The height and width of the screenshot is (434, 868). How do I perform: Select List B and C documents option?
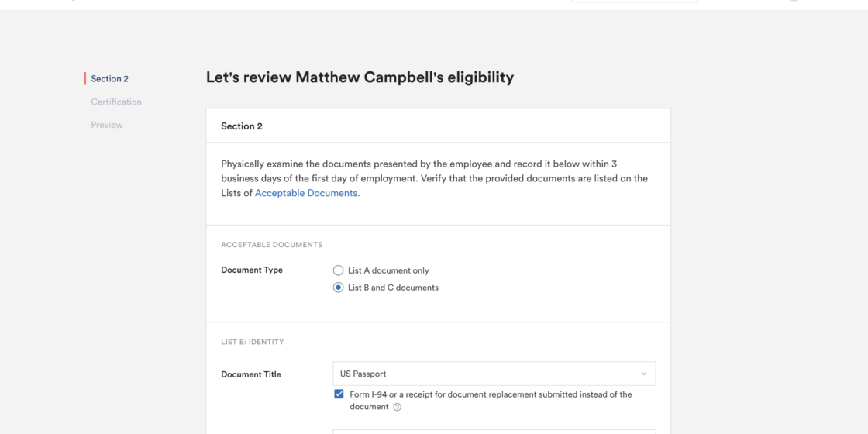point(338,288)
